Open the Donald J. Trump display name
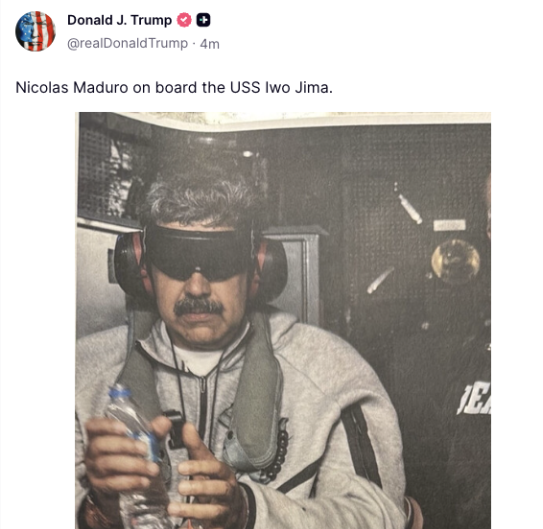 pos(119,20)
